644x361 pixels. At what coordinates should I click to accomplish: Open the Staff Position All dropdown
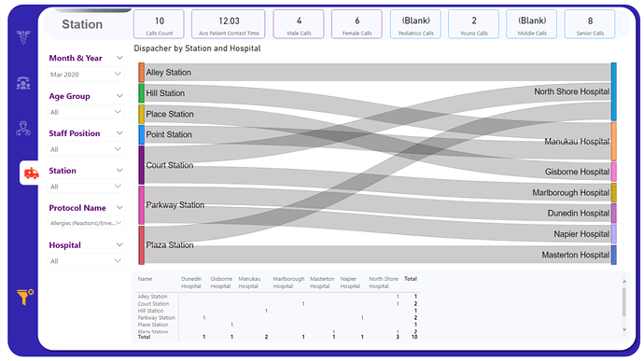86,149
